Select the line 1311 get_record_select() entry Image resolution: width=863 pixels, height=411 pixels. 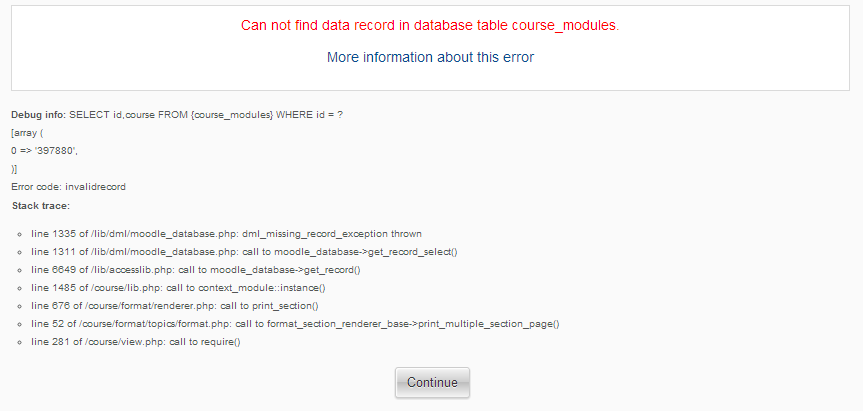245,252
